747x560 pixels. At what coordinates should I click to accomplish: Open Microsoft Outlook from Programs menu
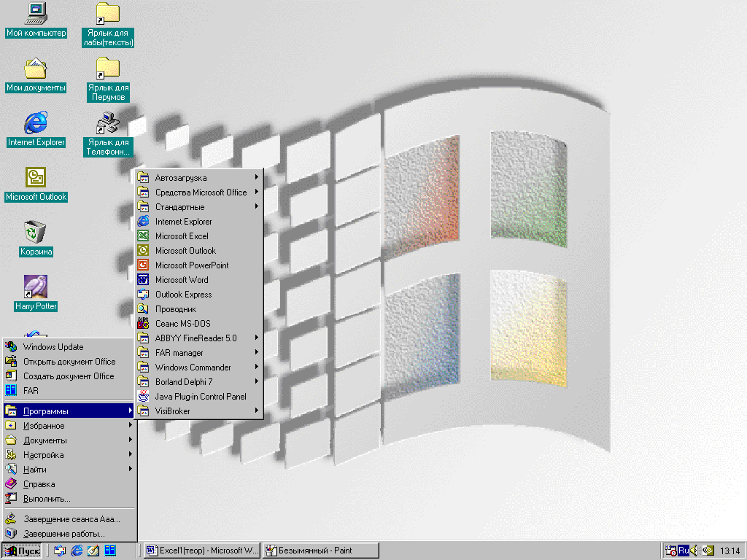pyautogui.click(x=198, y=251)
